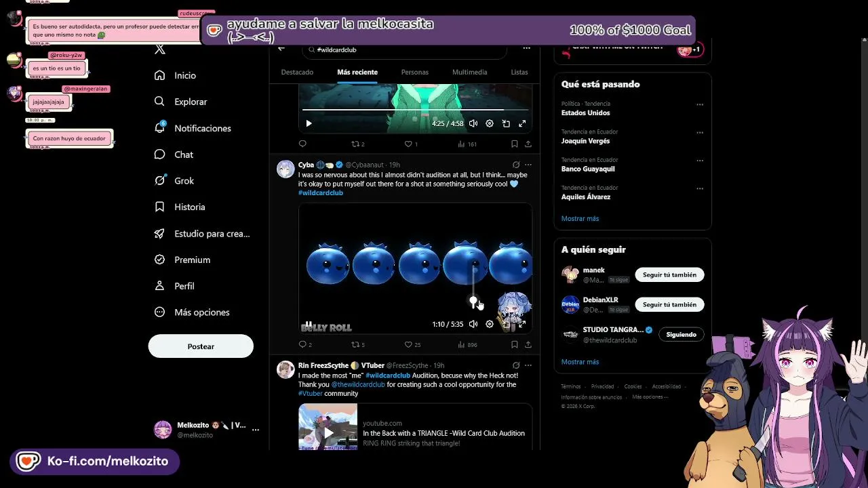Switch to the Personas tab
Image resolution: width=868 pixels, height=488 pixels.
tap(415, 72)
